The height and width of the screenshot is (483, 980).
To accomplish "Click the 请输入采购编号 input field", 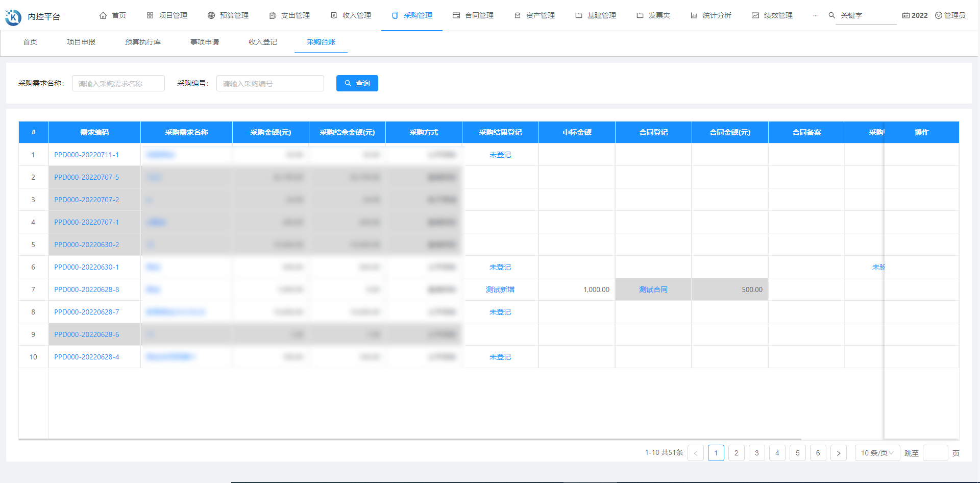I will pyautogui.click(x=270, y=83).
